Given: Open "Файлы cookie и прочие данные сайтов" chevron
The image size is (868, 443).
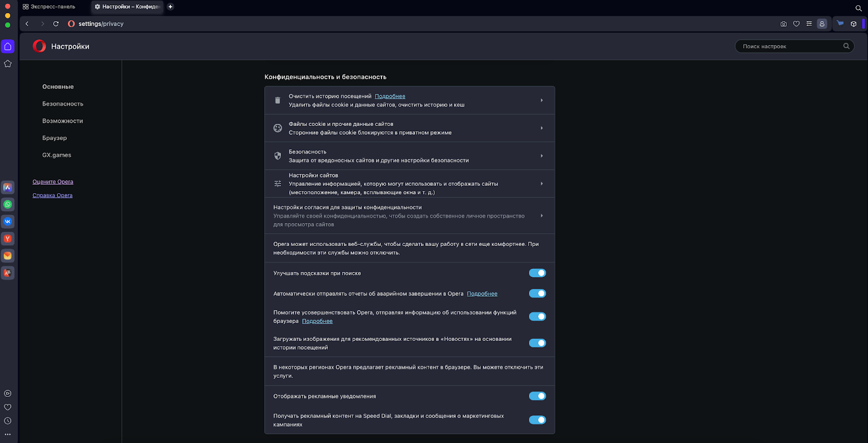Looking at the screenshot, I should coord(541,128).
